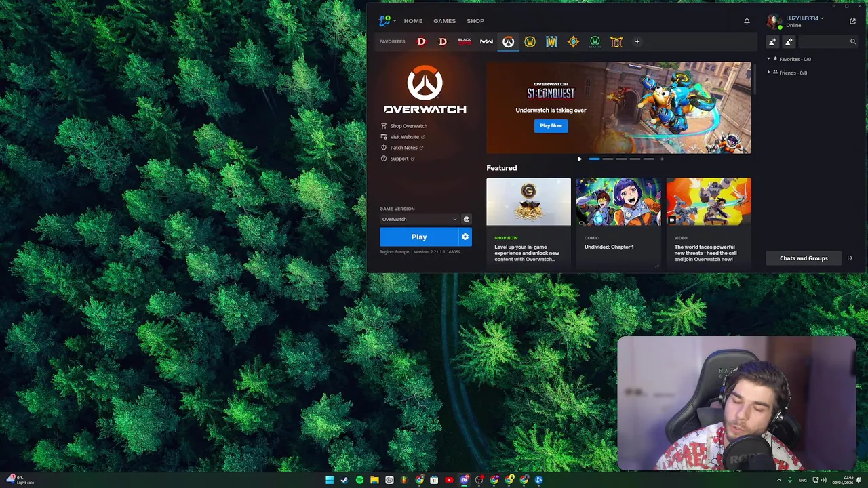Click the 'Region: Europe' text
Image resolution: width=868 pixels, height=488 pixels.
click(x=394, y=252)
